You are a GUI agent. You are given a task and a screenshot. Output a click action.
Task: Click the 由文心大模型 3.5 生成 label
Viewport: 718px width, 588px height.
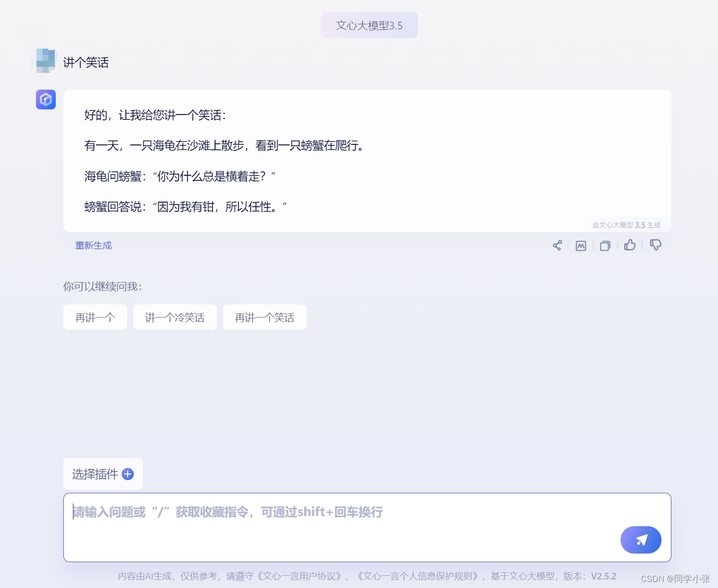click(626, 225)
